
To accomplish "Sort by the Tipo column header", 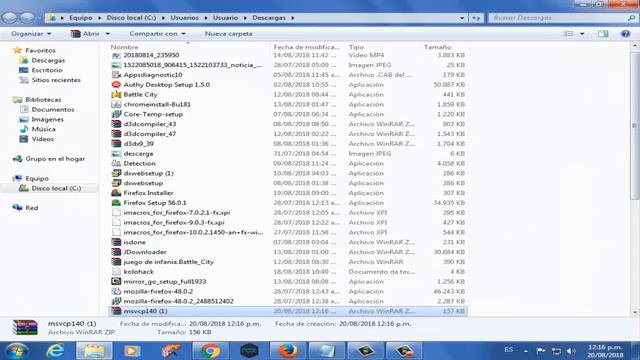I will tap(356, 47).
